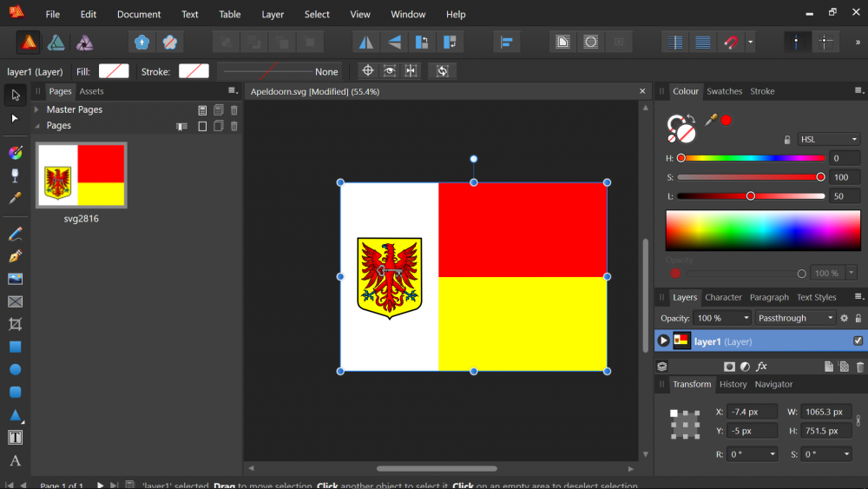Click Flip Vertical in toolbar
The width and height of the screenshot is (868, 489).
[x=394, y=42]
